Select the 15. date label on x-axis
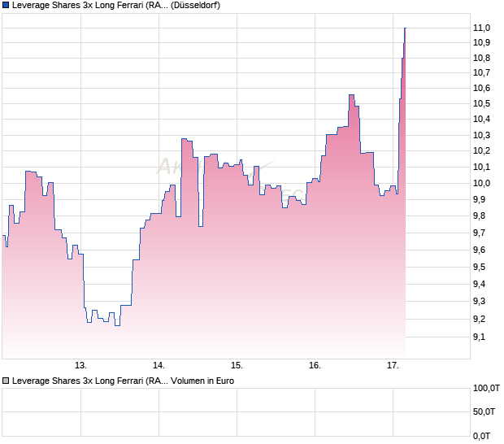Image resolution: width=504 pixels, height=444 pixels. tap(237, 365)
